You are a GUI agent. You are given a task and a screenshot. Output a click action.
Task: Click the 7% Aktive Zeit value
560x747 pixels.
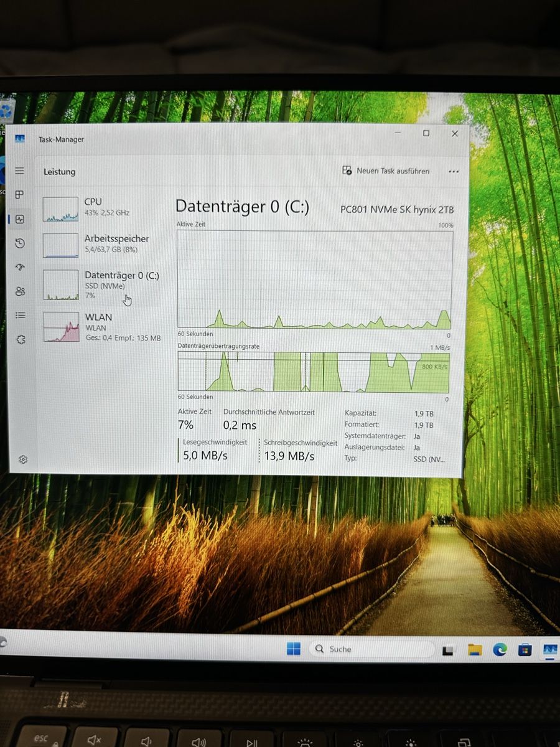185,425
